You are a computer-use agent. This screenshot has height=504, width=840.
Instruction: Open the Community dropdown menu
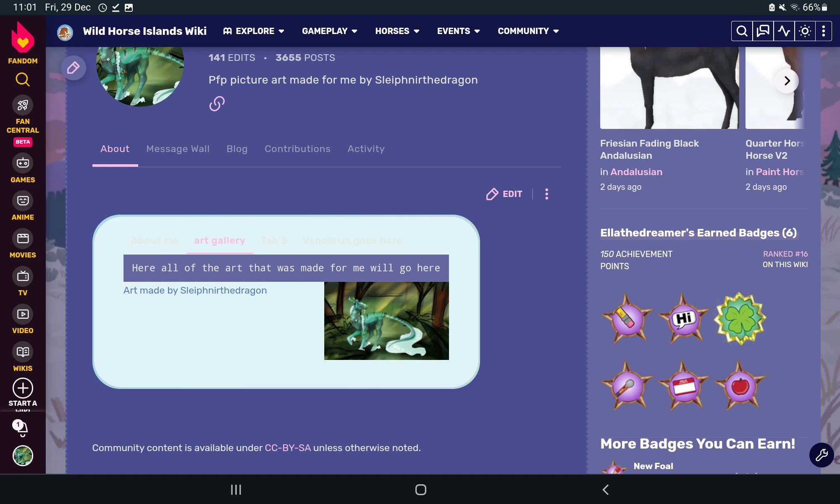coord(528,31)
